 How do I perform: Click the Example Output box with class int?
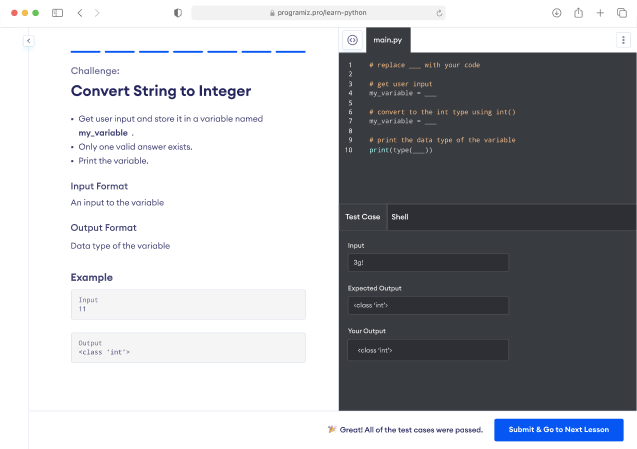tap(188, 347)
